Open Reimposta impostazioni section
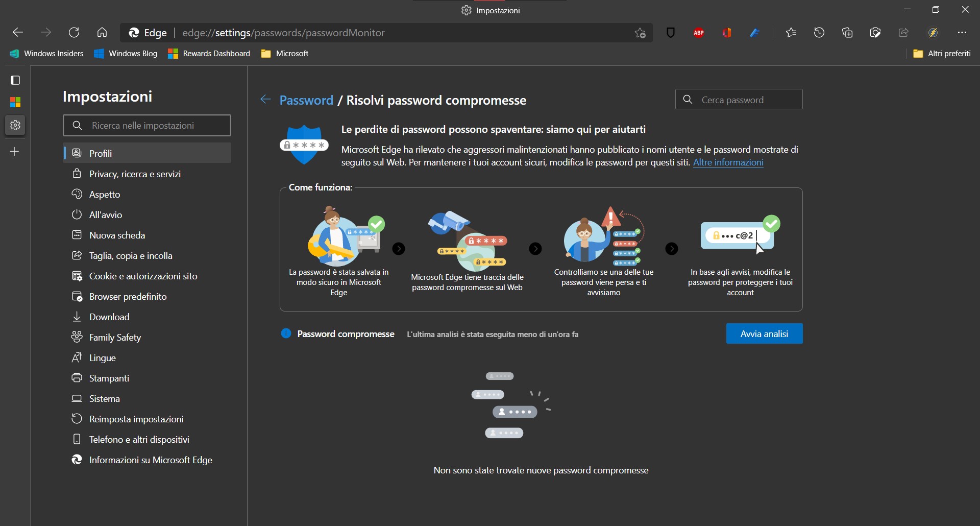The height and width of the screenshot is (526, 980). 147,419
